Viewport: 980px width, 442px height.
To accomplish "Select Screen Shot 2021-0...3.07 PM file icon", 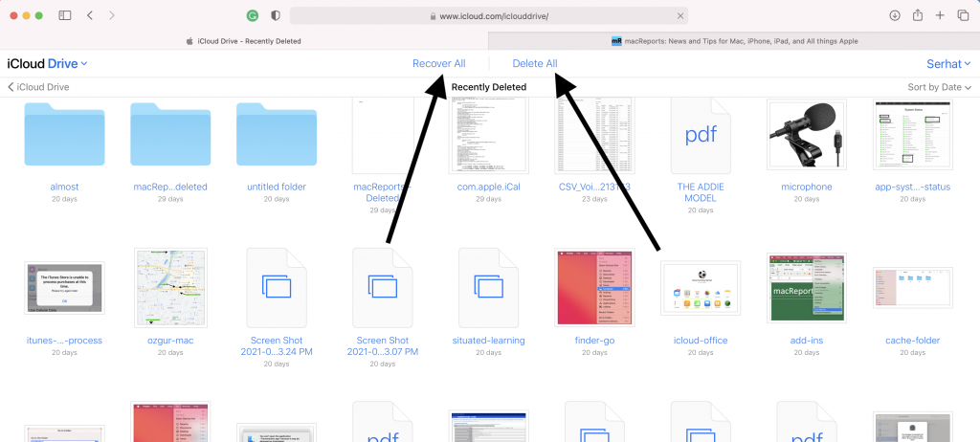I will [x=383, y=288].
